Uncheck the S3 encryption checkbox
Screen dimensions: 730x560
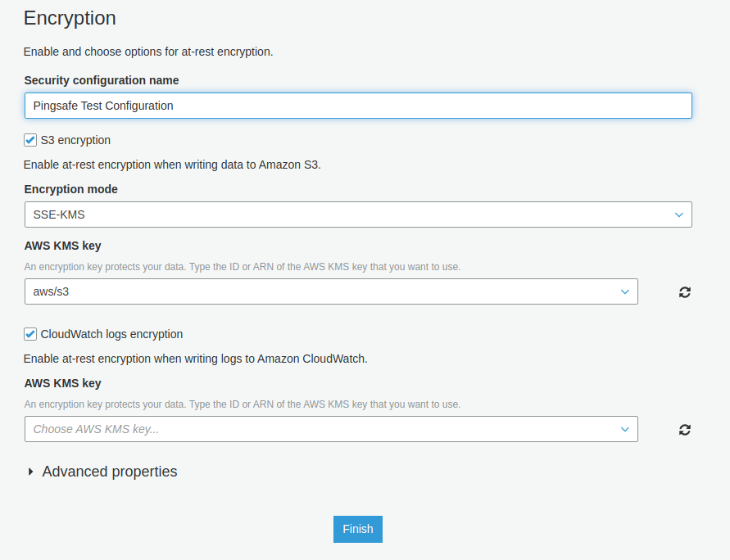click(x=30, y=140)
